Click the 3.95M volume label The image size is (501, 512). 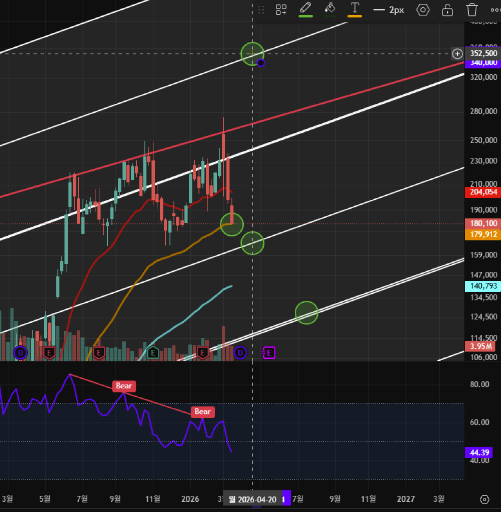[x=480, y=346]
